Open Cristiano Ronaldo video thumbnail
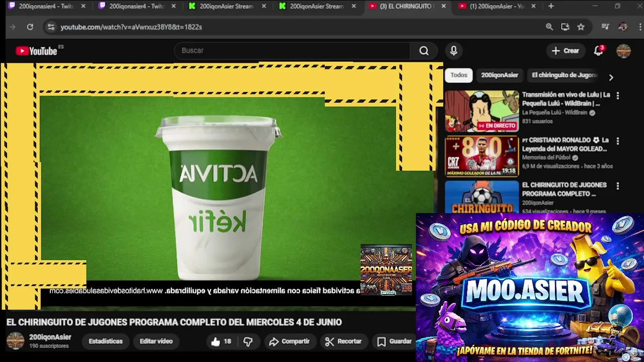The width and height of the screenshot is (644, 362). 481,156
